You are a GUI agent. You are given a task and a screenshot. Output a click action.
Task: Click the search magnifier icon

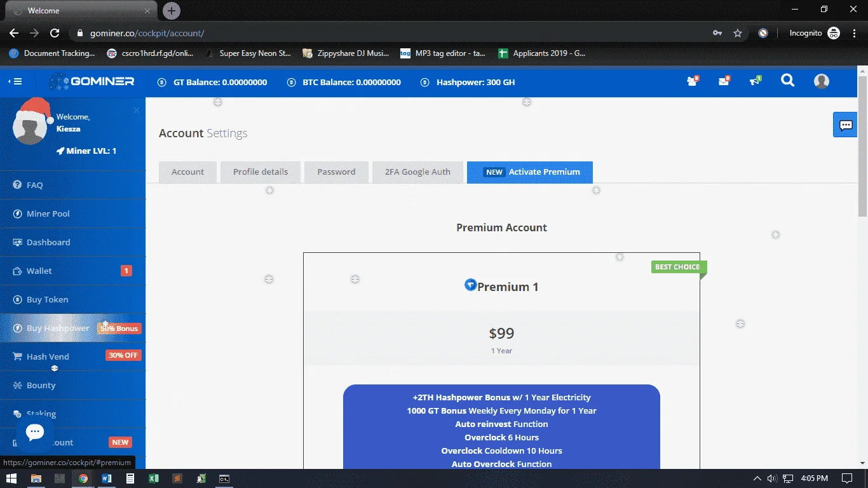pos(787,81)
